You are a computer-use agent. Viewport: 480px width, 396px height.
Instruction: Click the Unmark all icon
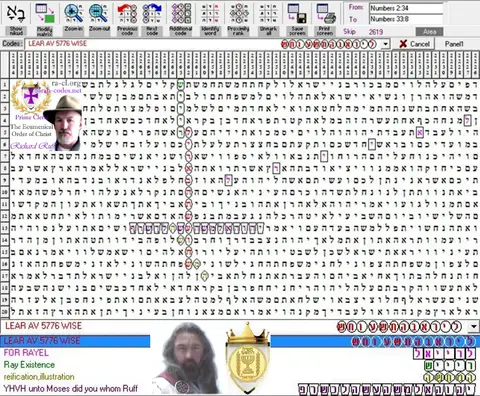[x=268, y=13]
